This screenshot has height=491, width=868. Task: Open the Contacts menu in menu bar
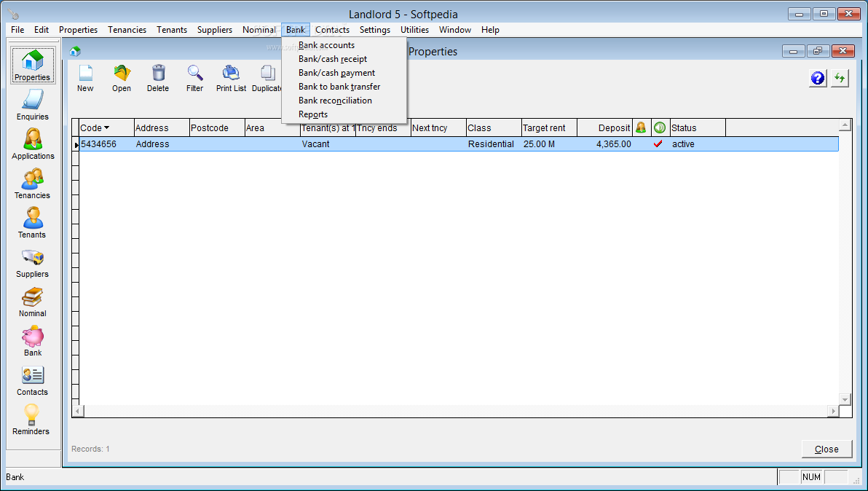click(332, 30)
